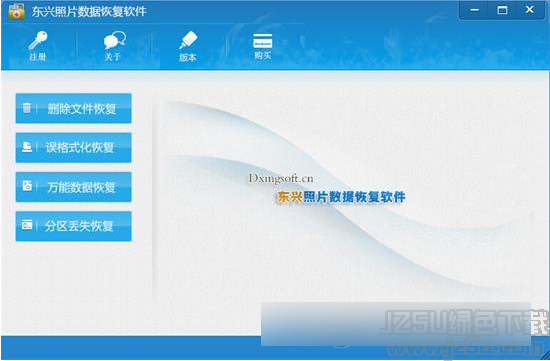Image resolution: width=550 pixels, height=361 pixels.
Task: Click the key icon for 注册
Action: tap(38, 40)
